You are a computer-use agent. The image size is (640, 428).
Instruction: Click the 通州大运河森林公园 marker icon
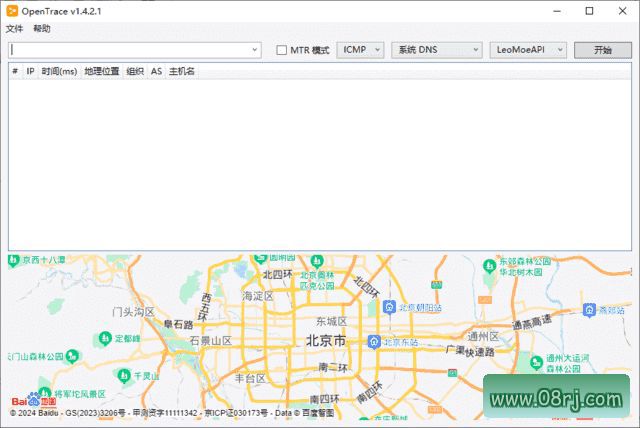[536, 362]
